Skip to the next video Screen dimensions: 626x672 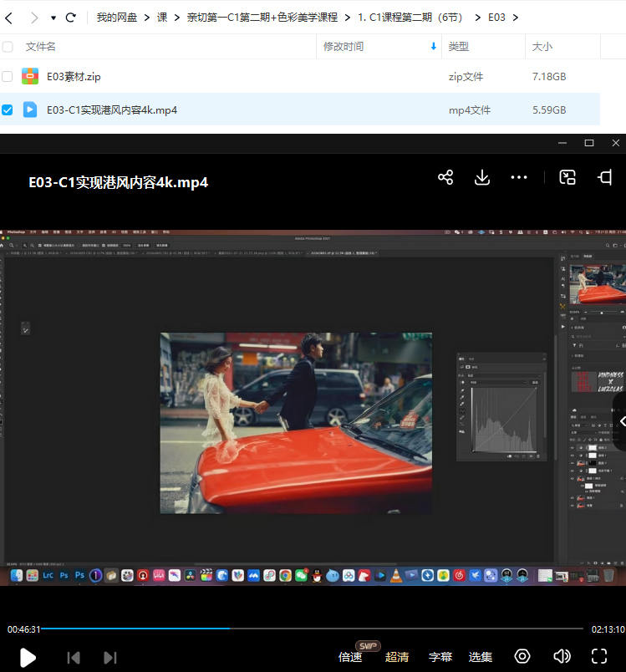click(x=109, y=657)
